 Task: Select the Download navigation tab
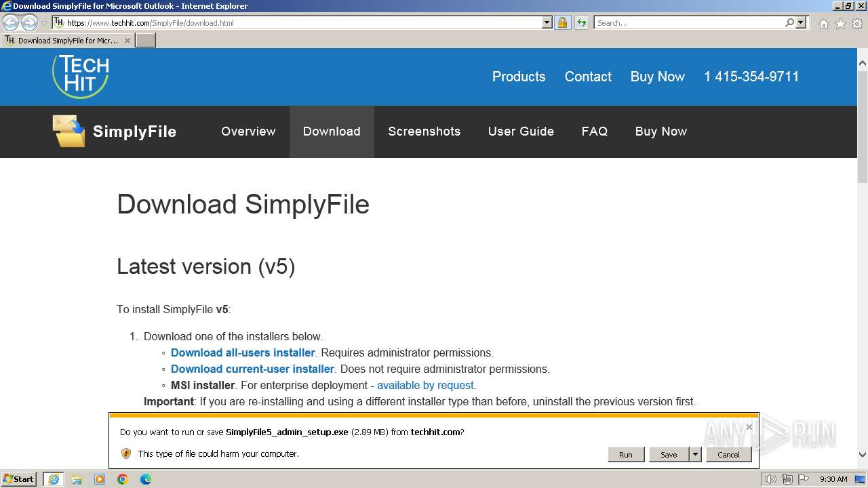click(332, 131)
